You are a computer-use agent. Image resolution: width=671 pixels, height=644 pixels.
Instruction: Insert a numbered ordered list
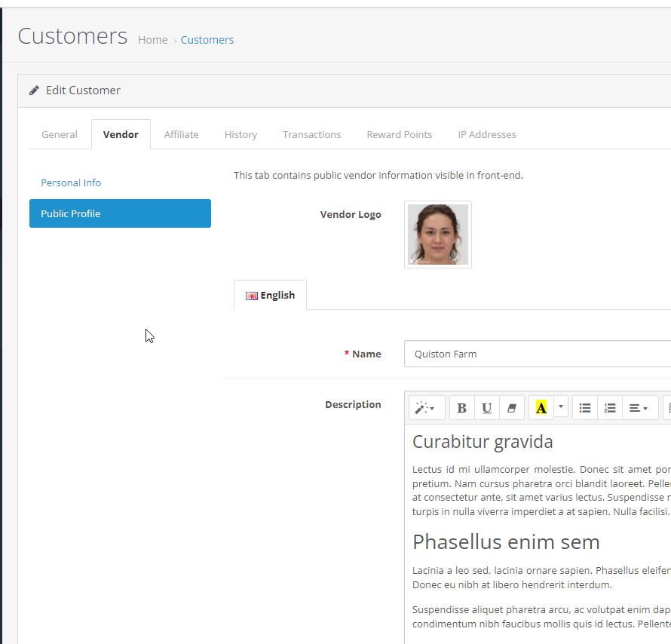[x=610, y=408]
